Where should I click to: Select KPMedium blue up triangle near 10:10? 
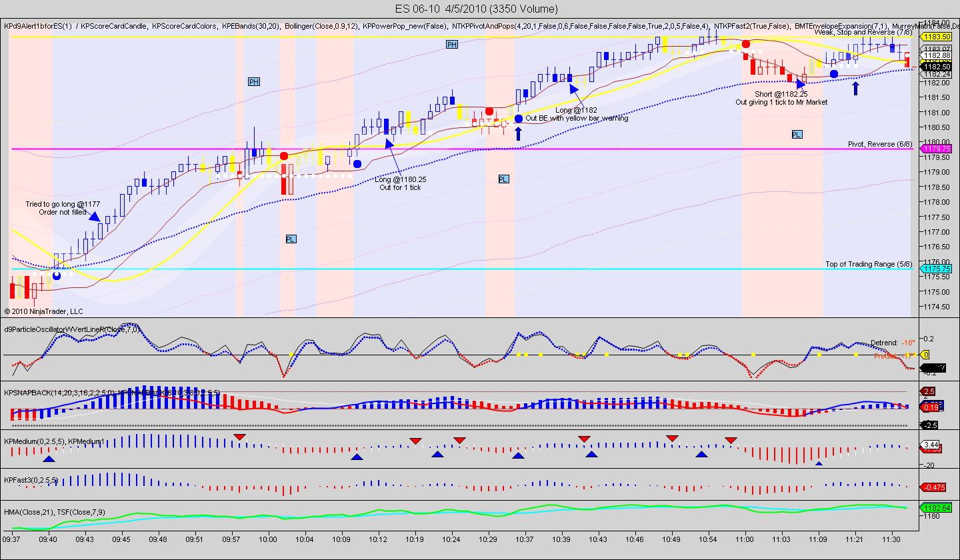(x=357, y=457)
